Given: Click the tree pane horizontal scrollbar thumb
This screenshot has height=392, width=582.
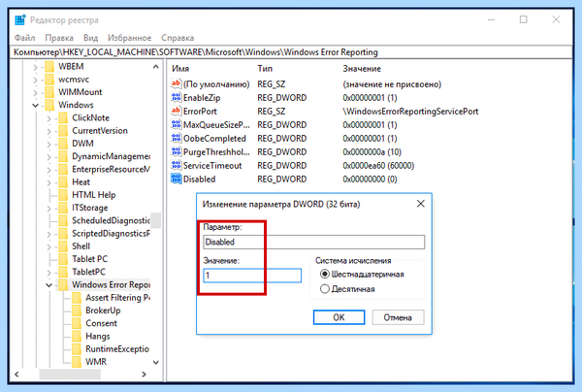Looking at the screenshot, I should pyautogui.click(x=70, y=375).
